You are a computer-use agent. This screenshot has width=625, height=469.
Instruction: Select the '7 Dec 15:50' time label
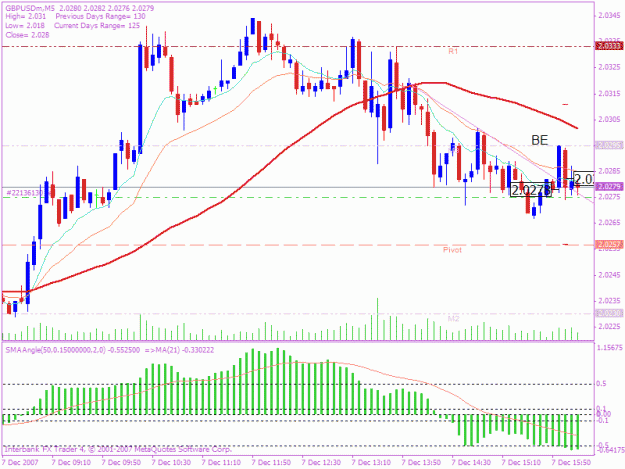[571, 463]
